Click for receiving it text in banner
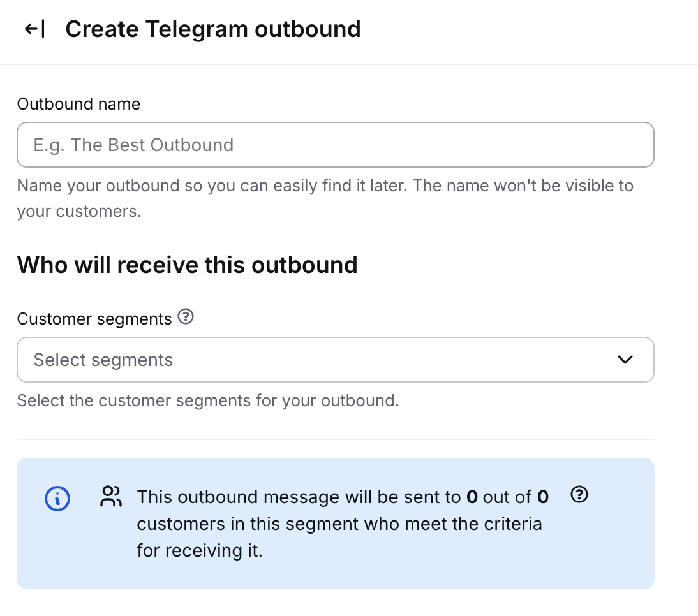This screenshot has width=698, height=616. click(x=200, y=550)
